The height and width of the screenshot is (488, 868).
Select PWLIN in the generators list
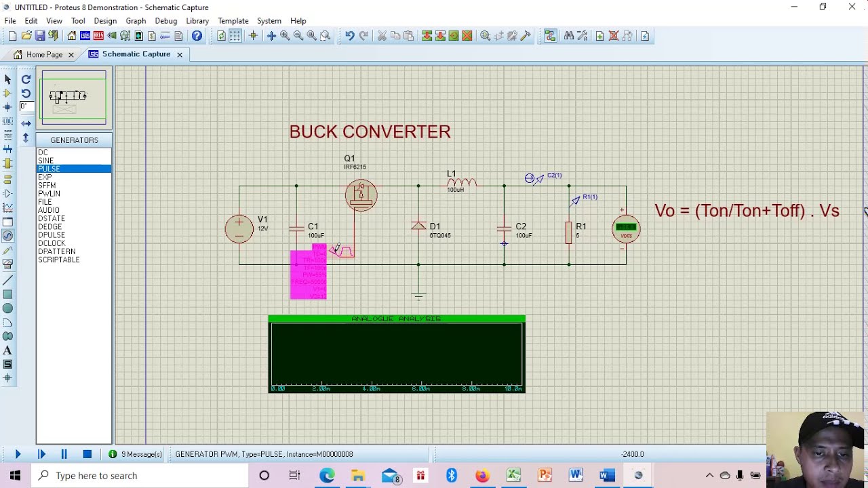(74, 194)
